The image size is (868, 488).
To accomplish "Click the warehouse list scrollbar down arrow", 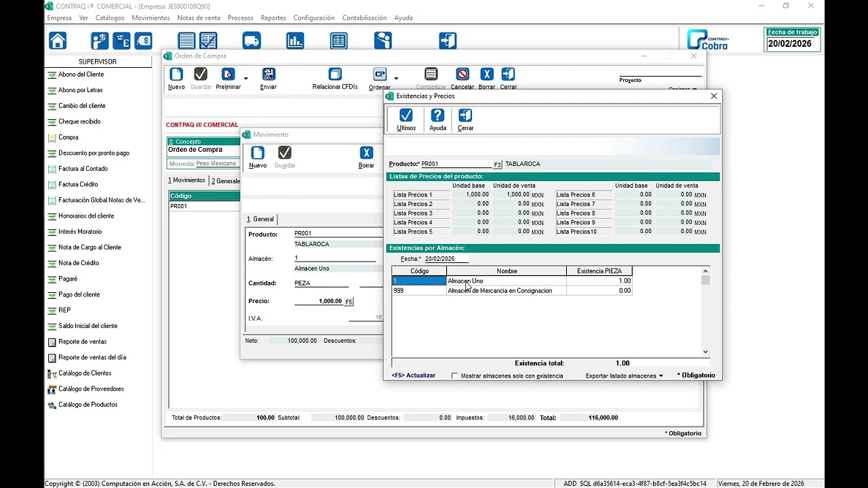I will (x=705, y=352).
